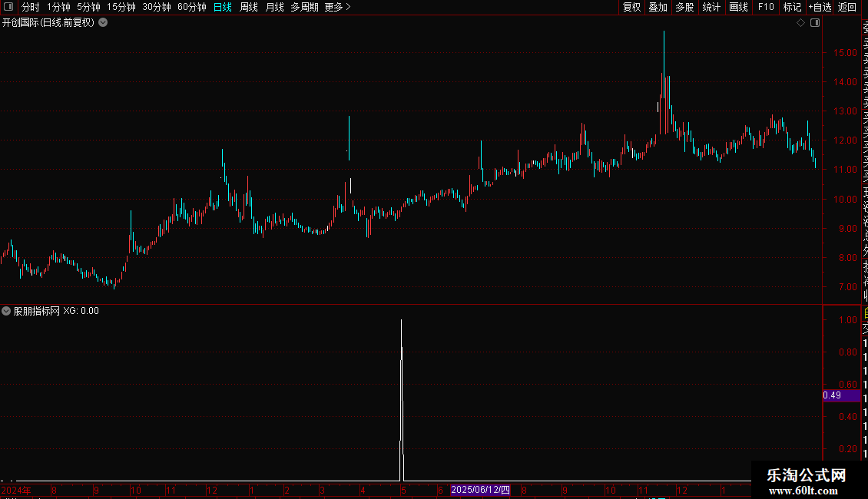Screen dimensions: 868x499
Task: Open dropdown next to 开创国际 title
Action: coord(103,22)
